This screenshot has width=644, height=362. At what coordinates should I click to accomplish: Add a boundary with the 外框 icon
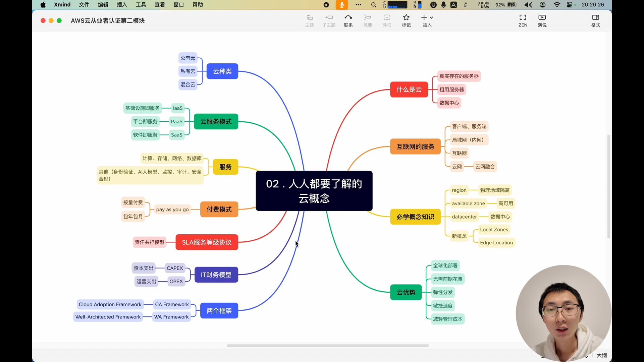click(387, 20)
